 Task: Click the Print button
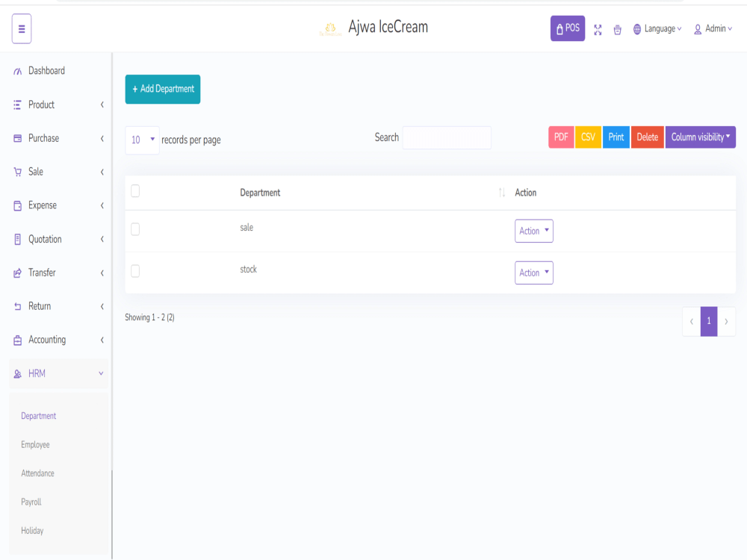616,137
